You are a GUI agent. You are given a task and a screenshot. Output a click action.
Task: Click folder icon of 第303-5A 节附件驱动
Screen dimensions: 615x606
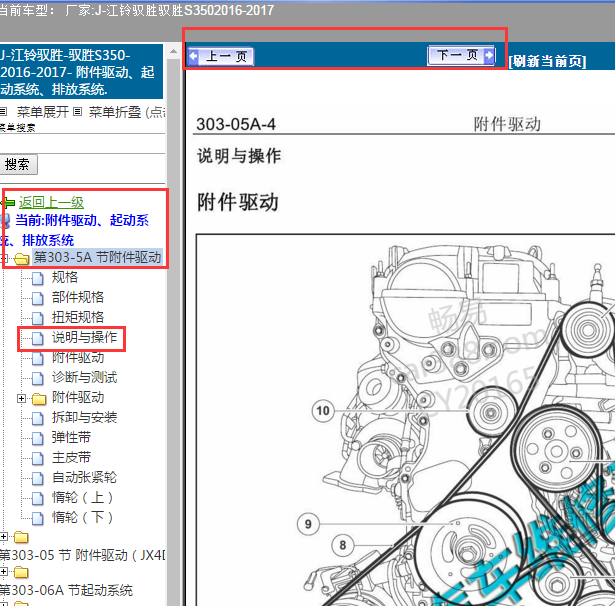[22, 258]
